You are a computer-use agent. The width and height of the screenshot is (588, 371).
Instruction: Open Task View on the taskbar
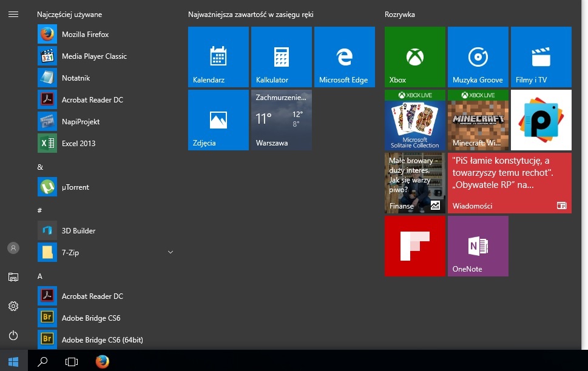coord(71,361)
